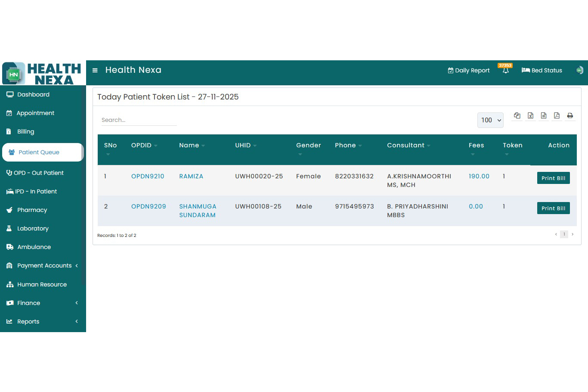Open notifications via the bell icon

pos(505,71)
